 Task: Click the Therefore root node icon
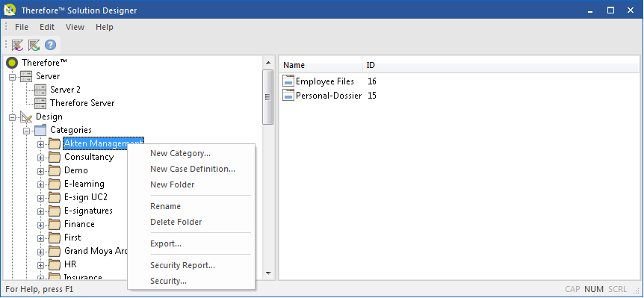coord(13,63)
